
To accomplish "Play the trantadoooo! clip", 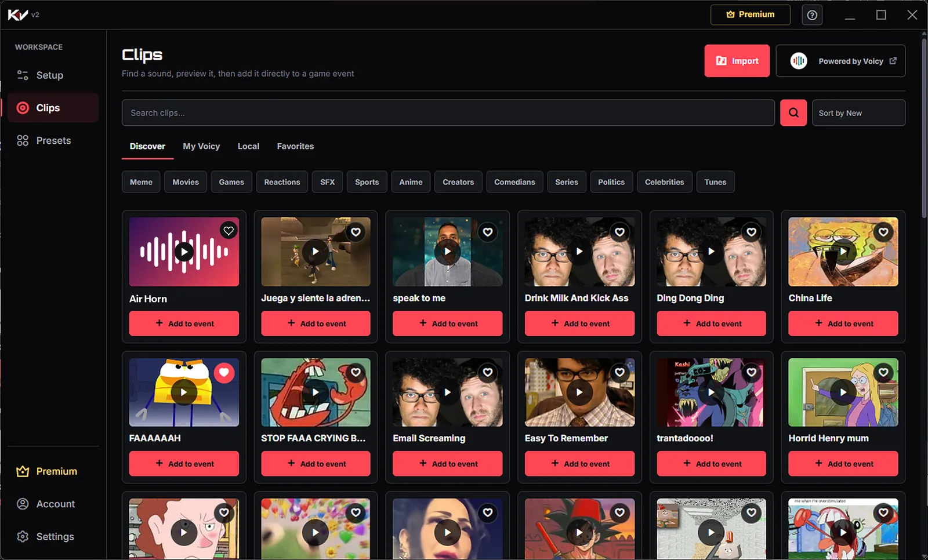I will pyautogui.click(x=711, y=392).
